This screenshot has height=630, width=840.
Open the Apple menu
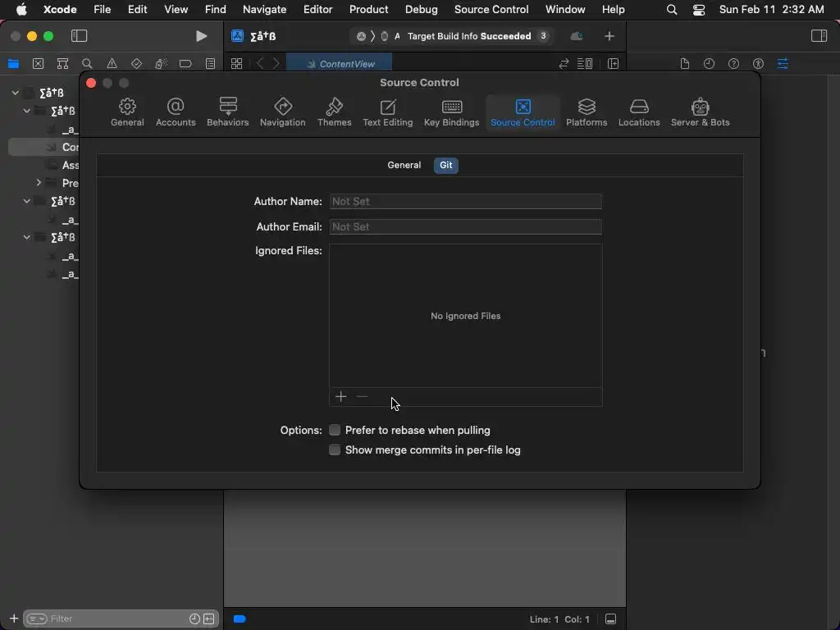pyautogui.click(x=21, y=9)
